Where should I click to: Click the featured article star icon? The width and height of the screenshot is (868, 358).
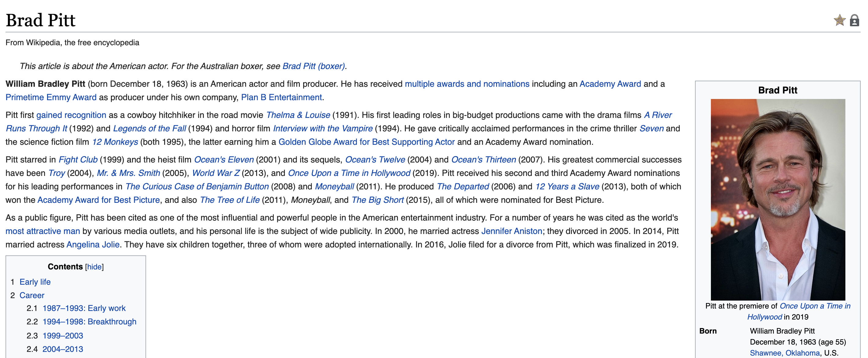pos(839,20)
